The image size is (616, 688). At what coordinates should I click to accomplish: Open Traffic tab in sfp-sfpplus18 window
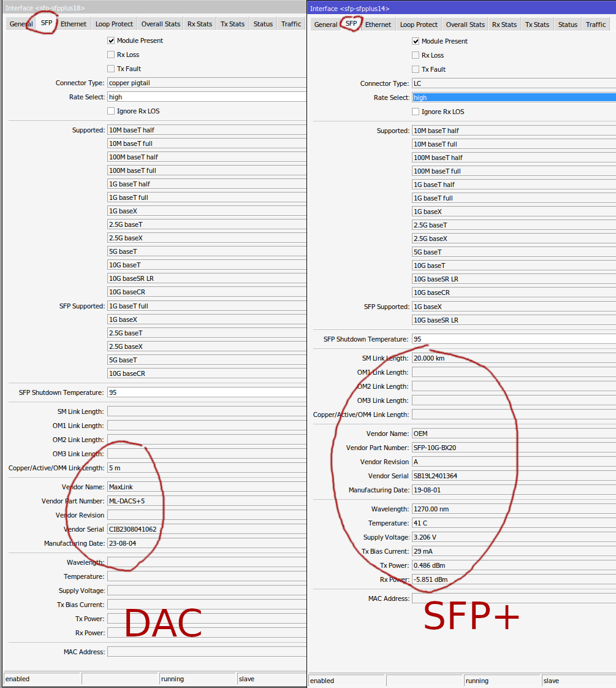pyautogui.click(x=291, y=24)
